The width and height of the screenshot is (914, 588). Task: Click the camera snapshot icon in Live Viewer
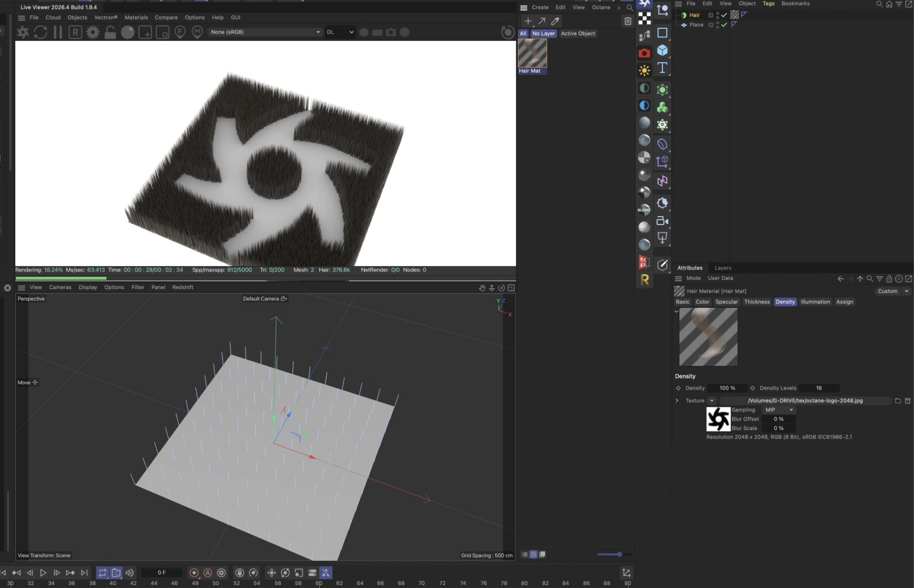tap(391, 32)
